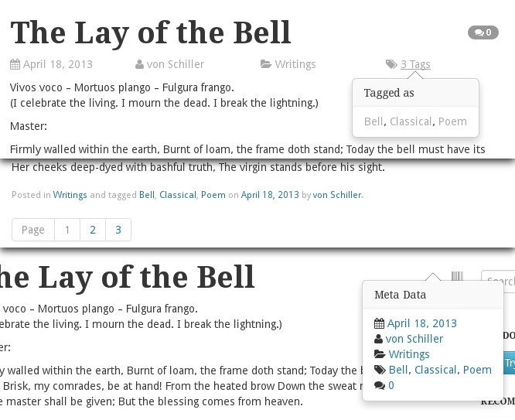Open the Classical tag in Tagged as popover

pos(411,121)
